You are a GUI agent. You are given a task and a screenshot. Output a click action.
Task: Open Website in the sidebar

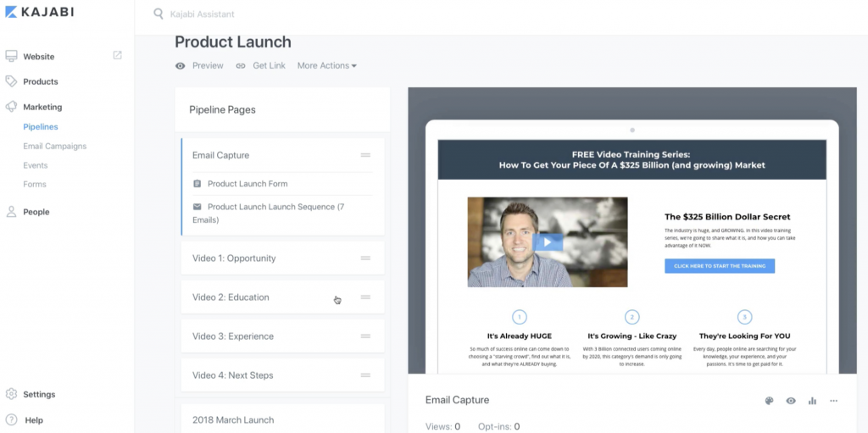click(x=39, y=57)
